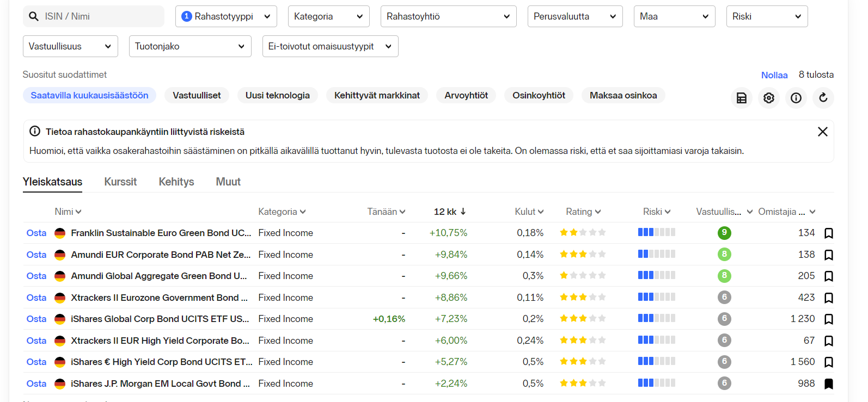The height and width of the screenshot is (402, 868).
Task: Select the Uusi teknologia filter chip
Action: (278, 95)
